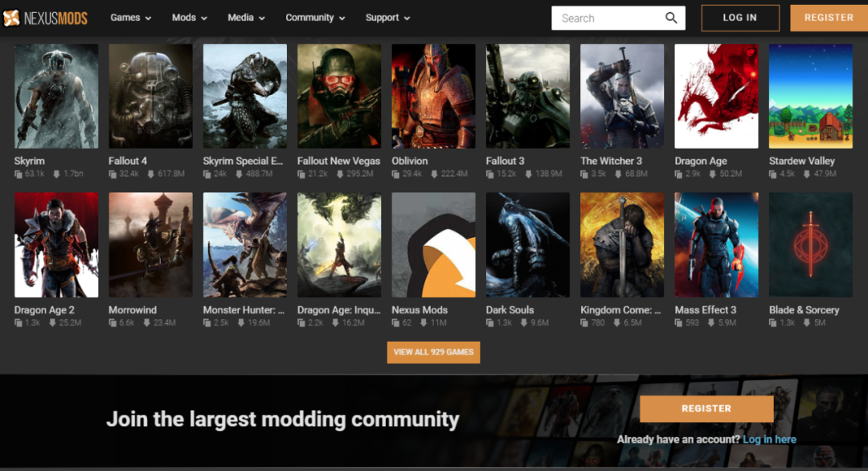Click the Nexus Mods logo

tap(45, 18)
